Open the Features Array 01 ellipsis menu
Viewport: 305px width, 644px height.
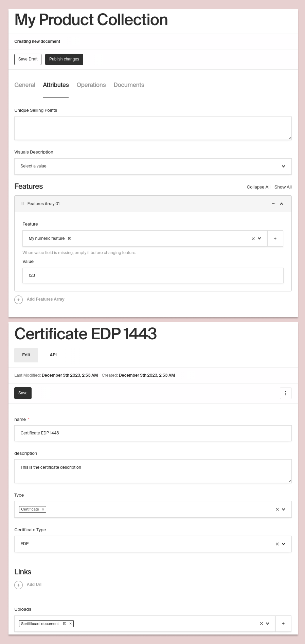tap(273, 204)
